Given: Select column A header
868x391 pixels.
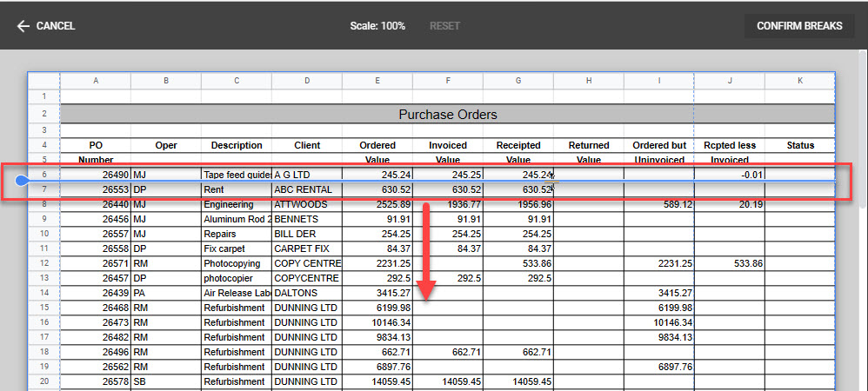Looking at the screenshot, I should click(x=96, y=81).
